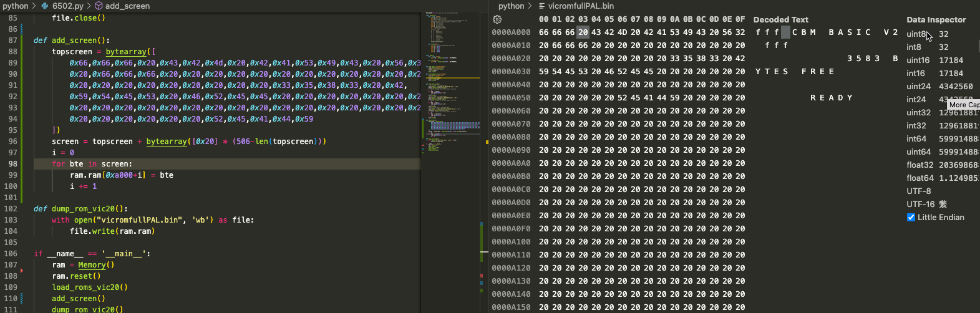This screenshot has width=980, height=313.
Task: Click the green change bar beside line 98
Action: tap(22, 164)
